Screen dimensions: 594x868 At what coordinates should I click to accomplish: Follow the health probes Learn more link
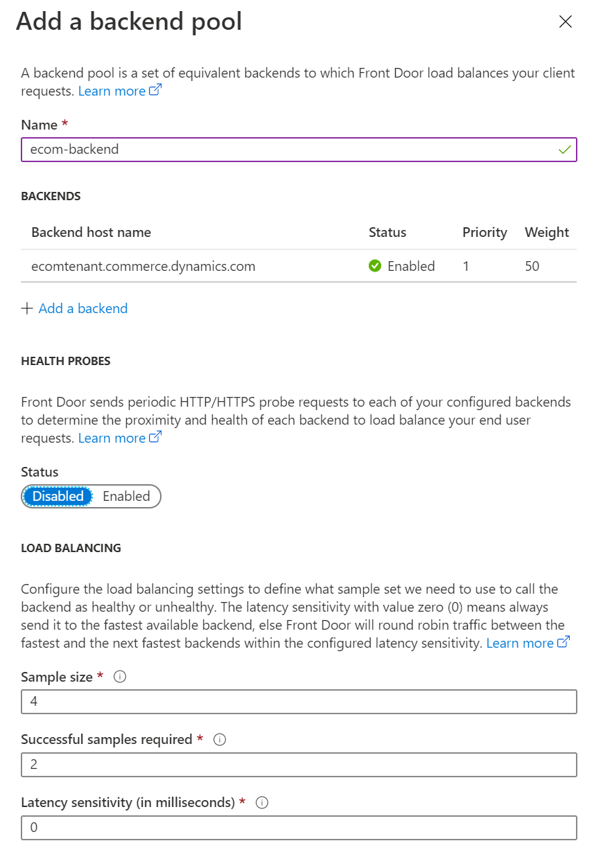[x=112, y=437]
